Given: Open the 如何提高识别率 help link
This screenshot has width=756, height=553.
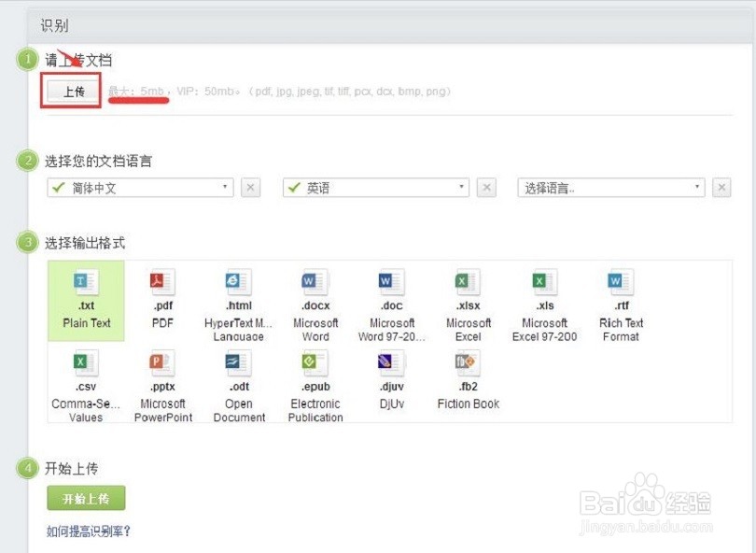Looking at the screenshot, I should (x=89, y=532).
